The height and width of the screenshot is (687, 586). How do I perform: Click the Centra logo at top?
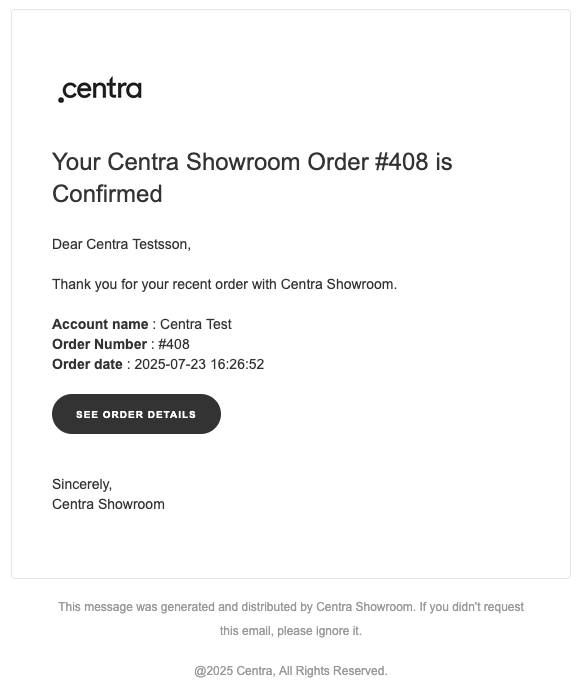point(100,90)
